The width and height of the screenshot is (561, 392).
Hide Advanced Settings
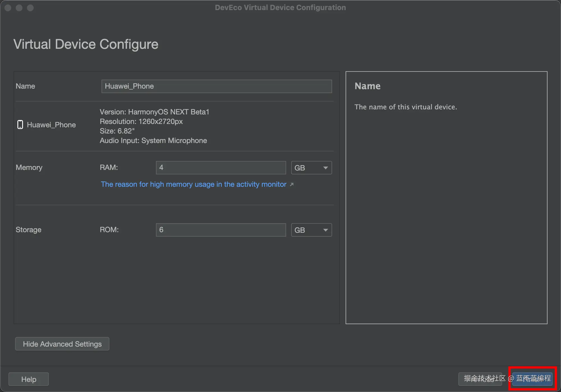click(x=62, y=344)
